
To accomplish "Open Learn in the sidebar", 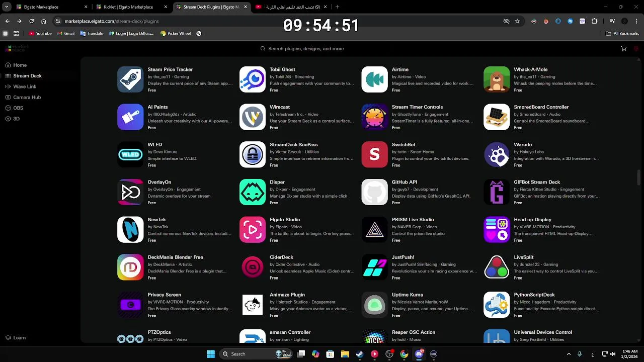I will tap(16, 338).
